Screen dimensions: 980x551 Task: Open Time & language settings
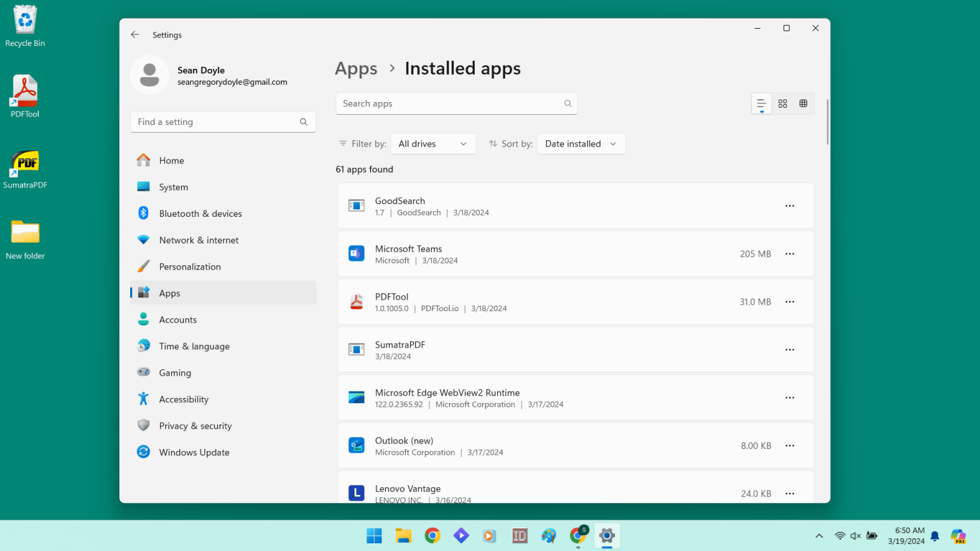coord(223,346)
